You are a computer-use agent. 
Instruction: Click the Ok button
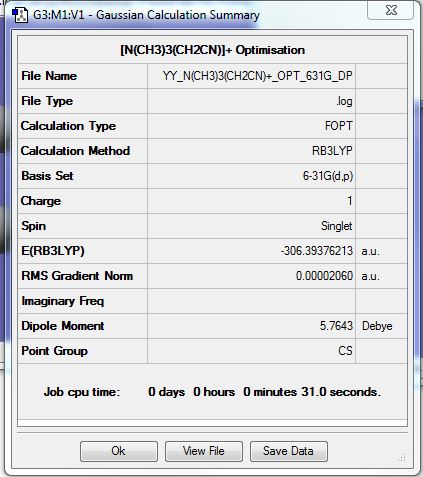(x=119, y=451)
